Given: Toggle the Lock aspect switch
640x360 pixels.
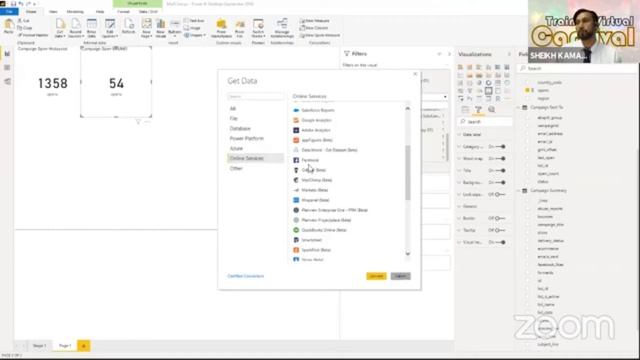Looking at the screenshot, I should (500, 194).
